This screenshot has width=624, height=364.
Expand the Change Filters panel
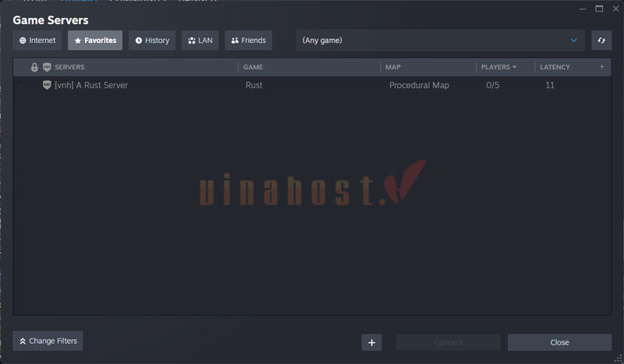click(x=48, y=341)
